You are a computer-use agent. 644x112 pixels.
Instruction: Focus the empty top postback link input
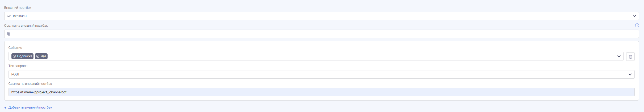coord(321,34)
